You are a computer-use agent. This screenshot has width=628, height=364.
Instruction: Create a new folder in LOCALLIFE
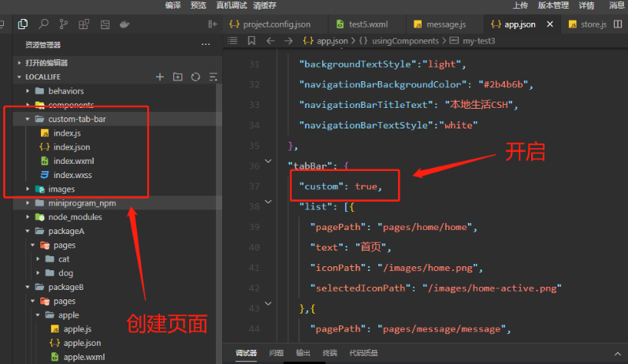177,77
